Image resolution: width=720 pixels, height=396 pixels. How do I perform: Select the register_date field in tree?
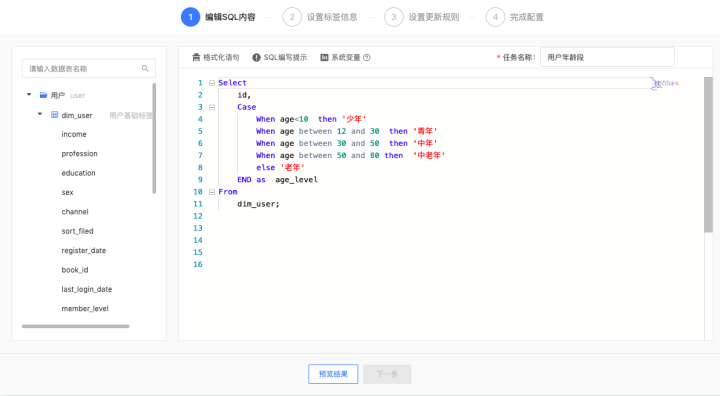point(84,250)
